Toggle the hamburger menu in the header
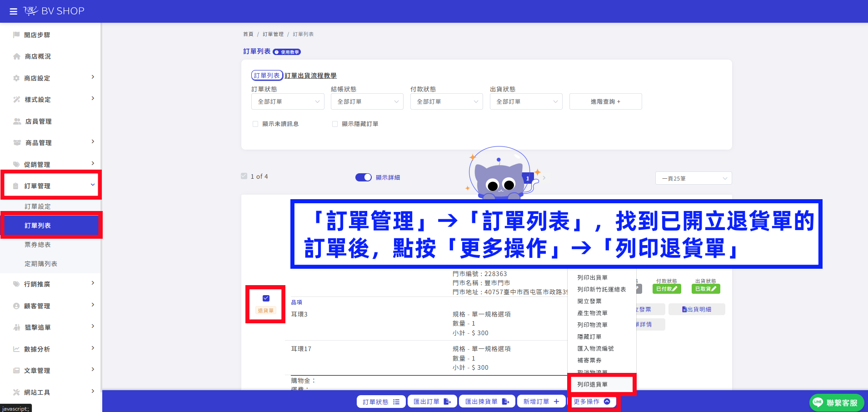This screenshot has width=868, height=412. pyautogui.click(x=14, y=11)
